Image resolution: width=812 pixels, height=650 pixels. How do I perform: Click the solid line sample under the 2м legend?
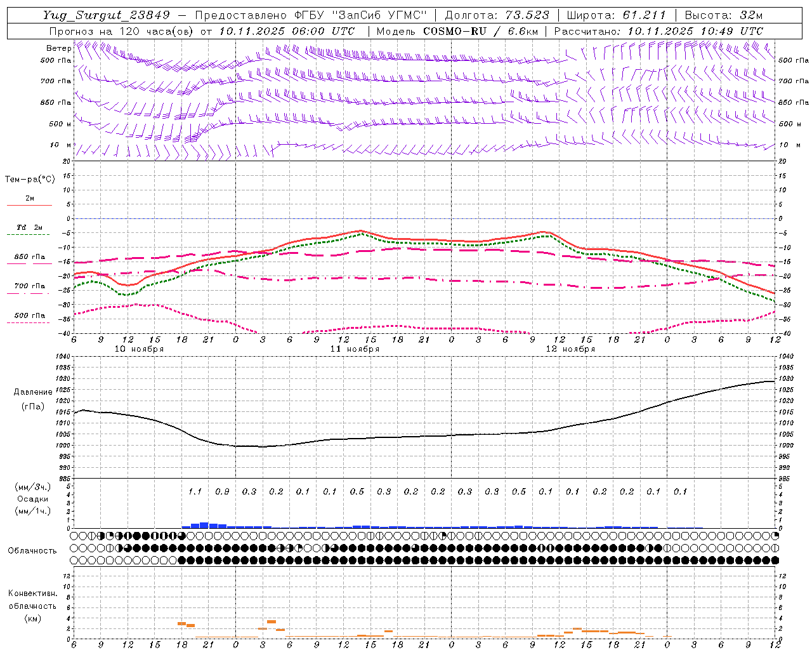[29, 205]
